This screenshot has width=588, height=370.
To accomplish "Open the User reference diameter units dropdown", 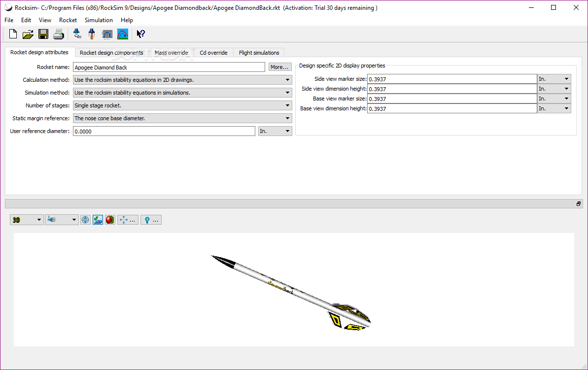I will 275,131.
